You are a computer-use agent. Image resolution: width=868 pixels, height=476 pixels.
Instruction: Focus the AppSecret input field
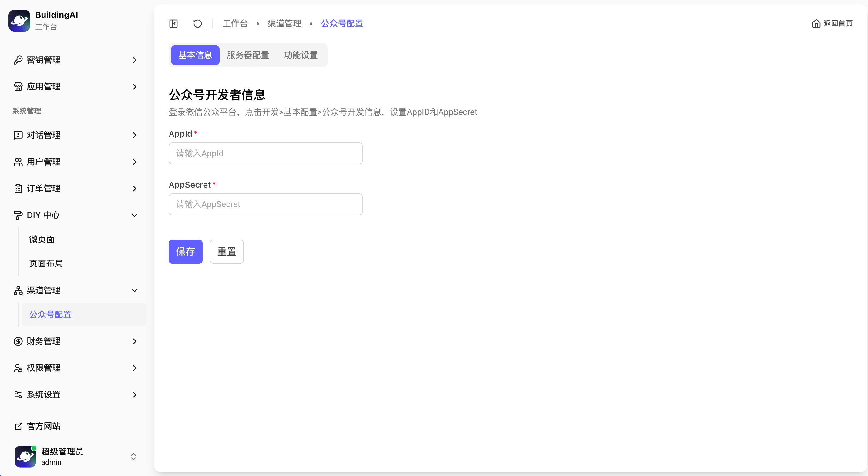(265, 204)
